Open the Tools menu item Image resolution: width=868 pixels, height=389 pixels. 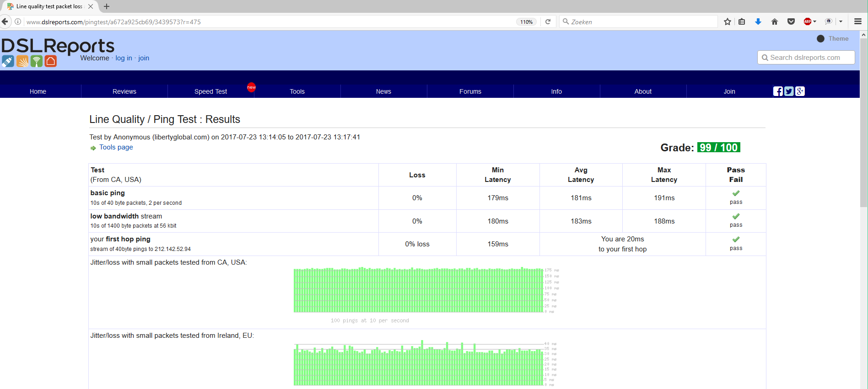point(297,91)
